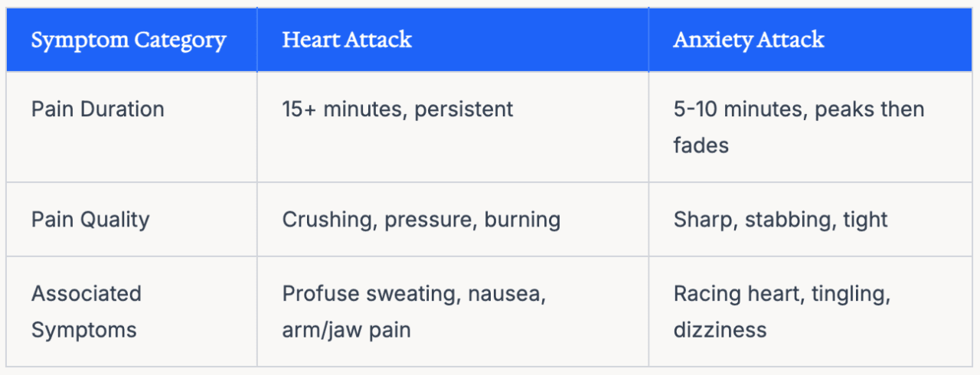Click the word 'burning' in Pain Quality row
Image resolution: width=980 pixels, height=375 pixels.
523,220
